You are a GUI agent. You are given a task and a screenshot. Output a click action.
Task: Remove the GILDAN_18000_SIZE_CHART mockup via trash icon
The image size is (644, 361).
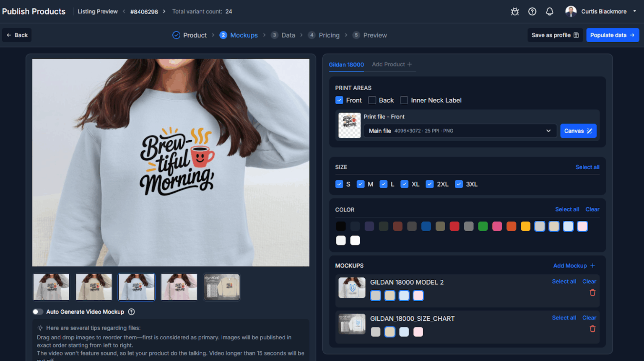pos(592,329)
